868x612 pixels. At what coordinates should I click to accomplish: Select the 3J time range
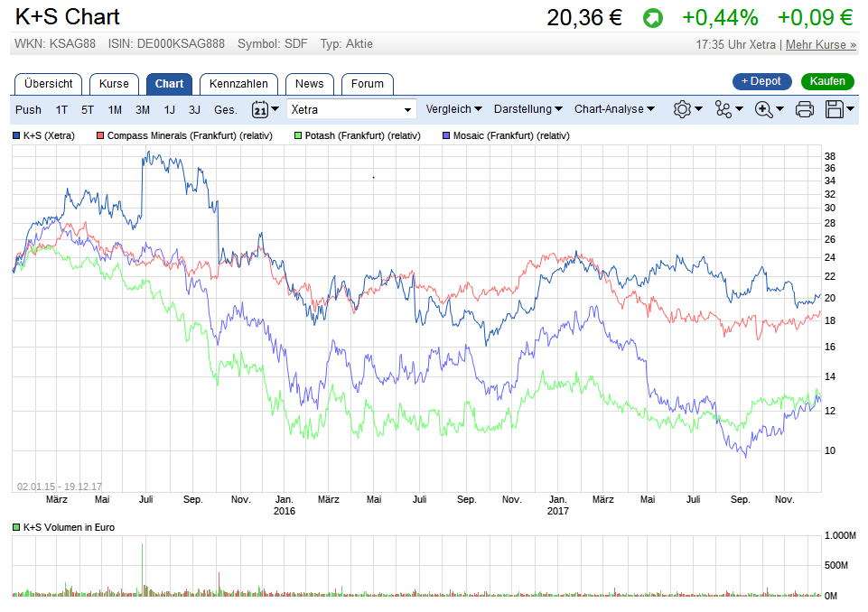click(x=194, y=109)
